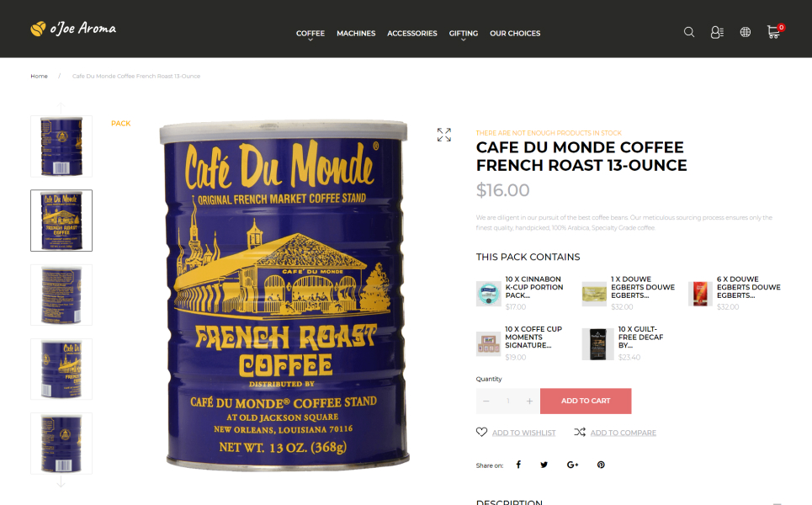
Task: Share on Facebook icon
Action: click(518, 465)
